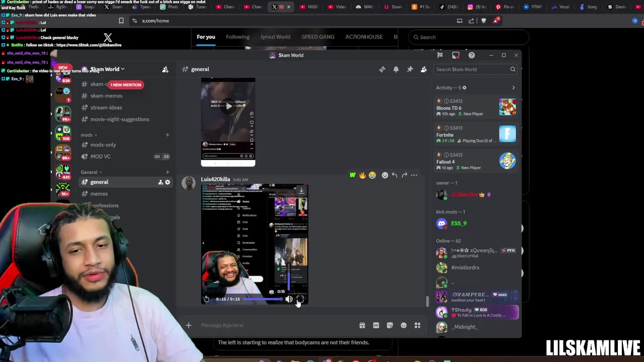Switch to For you tab on X

(x=206, y=37)
